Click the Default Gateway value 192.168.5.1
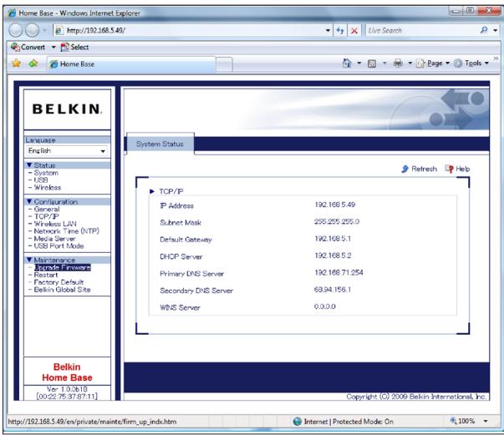The width and height of the screenshot is (504, 435). tap(333, 239)
